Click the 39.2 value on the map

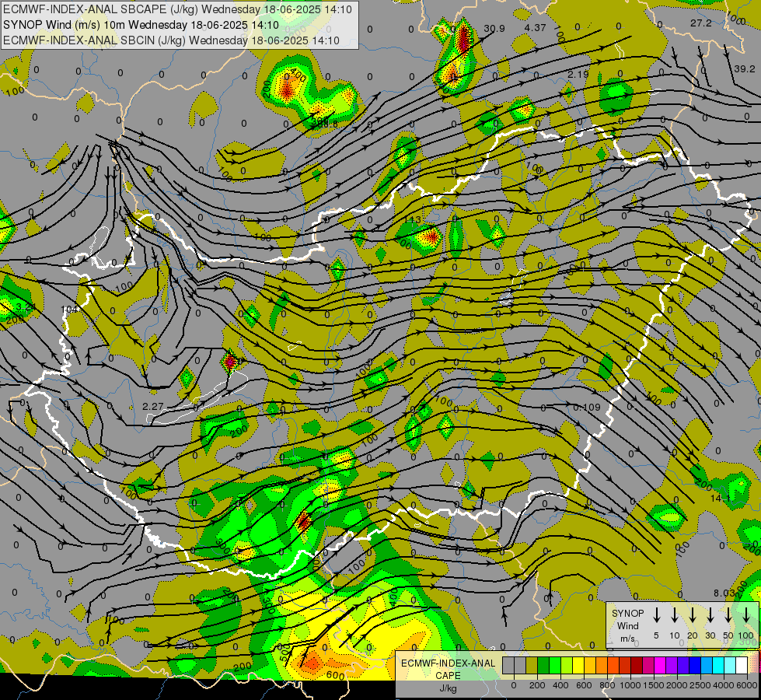click(745, 69)
